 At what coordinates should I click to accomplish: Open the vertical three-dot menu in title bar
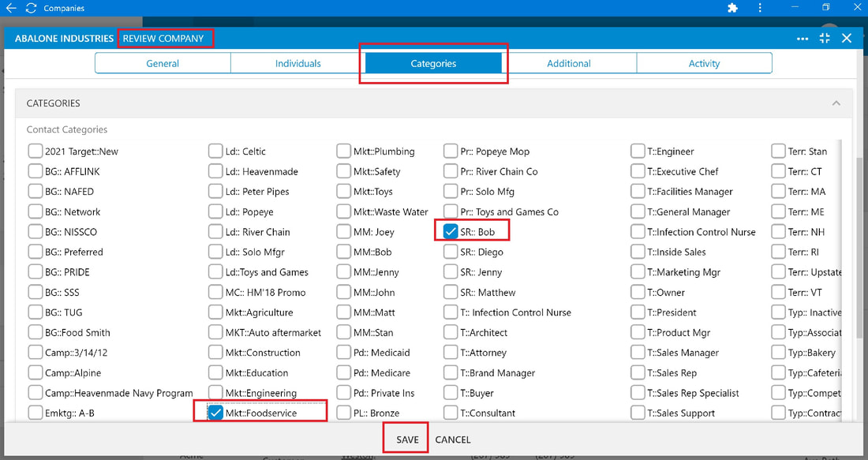click(x=759, y=8)
